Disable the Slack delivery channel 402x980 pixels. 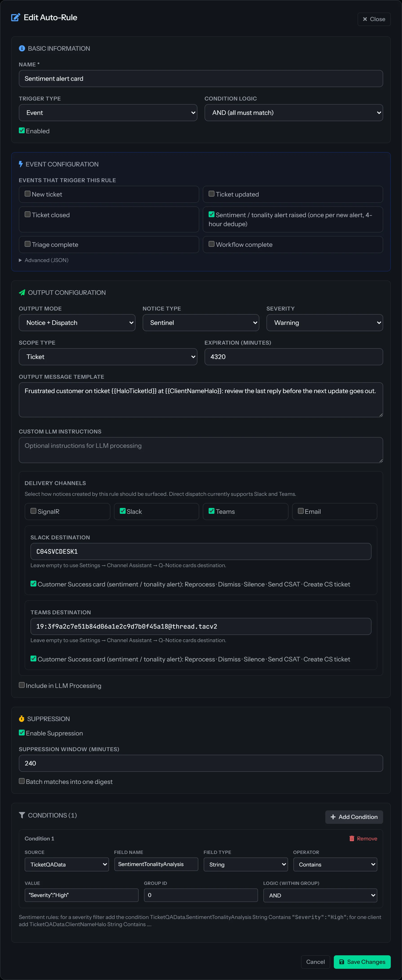coord(122,511)
